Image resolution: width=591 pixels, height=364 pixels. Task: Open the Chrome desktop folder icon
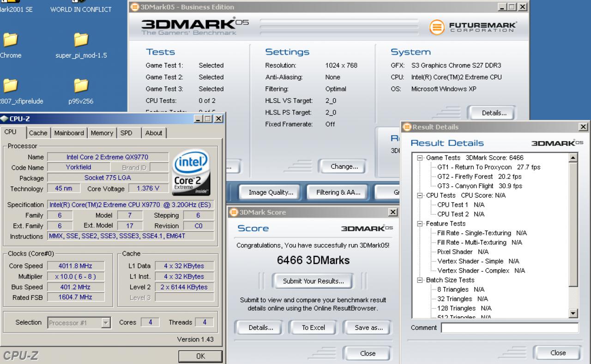(x=10, y=40)
